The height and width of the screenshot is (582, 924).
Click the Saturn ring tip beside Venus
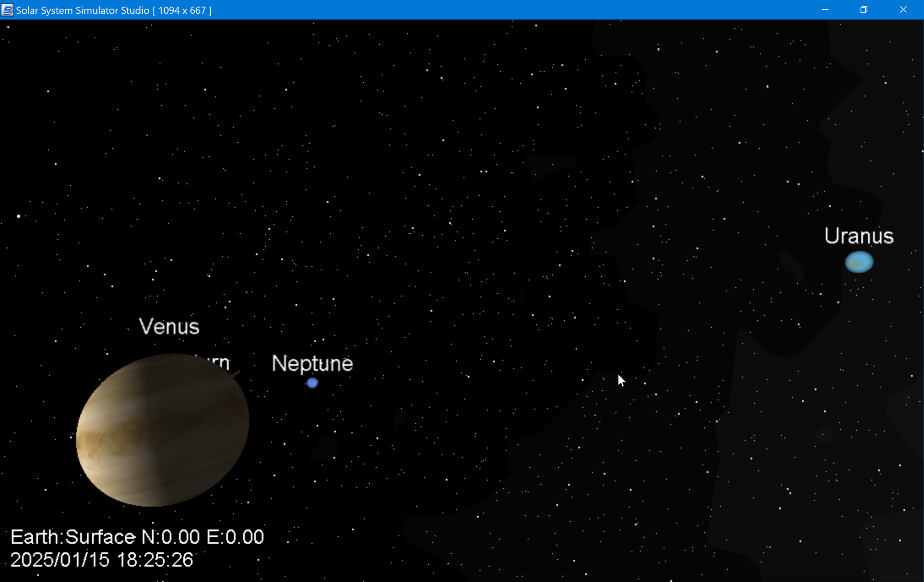coord(236,372)
